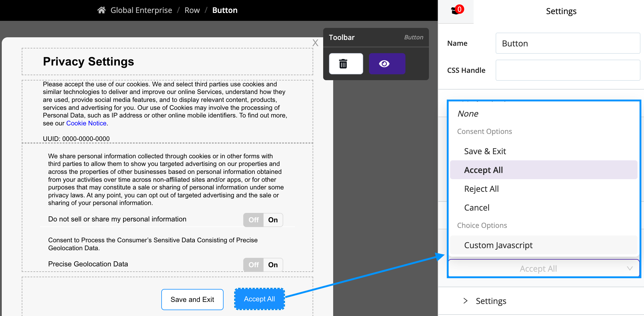Click the Save and Exit button
Image resolution: width=644 pixels, height=316 pixels.
click(192, 299)
